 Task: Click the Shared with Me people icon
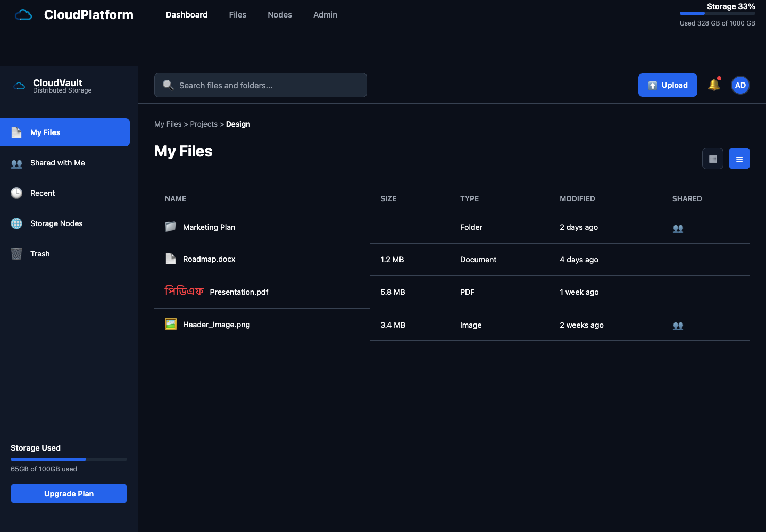coord(16,163)
